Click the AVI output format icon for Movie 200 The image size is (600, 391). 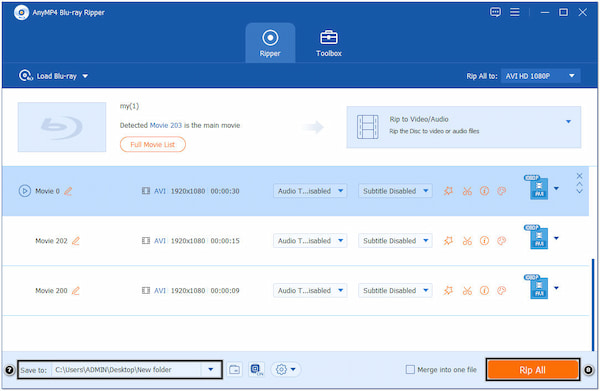pyautogui.click(x=536, y=287)
